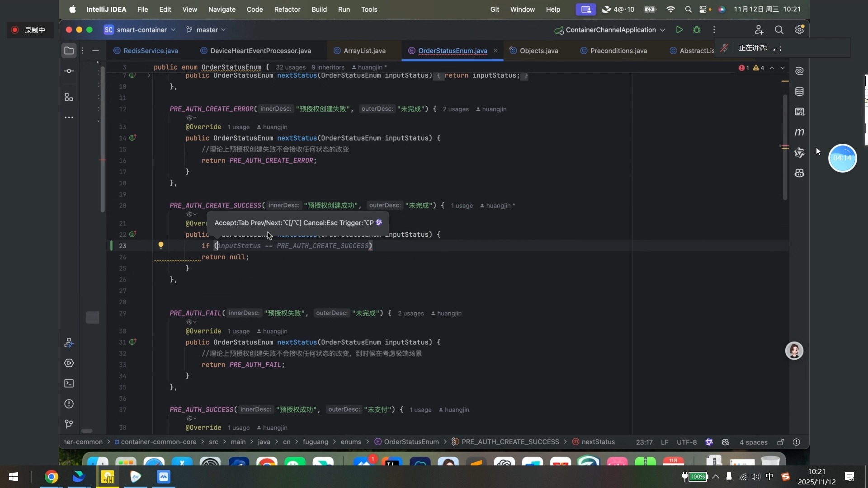Toggle read-only lock in status bar
The image size is (868, 488).
781,442
